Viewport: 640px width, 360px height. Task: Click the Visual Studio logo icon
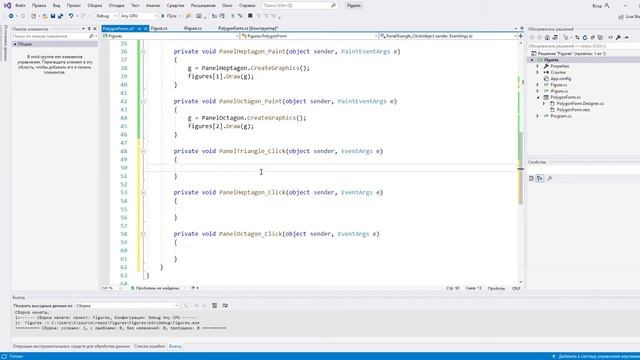[x=7, y=5]
